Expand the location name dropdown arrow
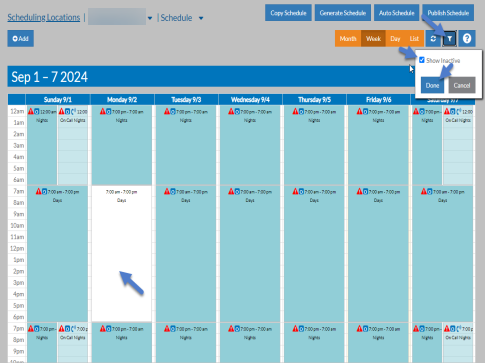 pyautogui.click(x=150, y=18)
